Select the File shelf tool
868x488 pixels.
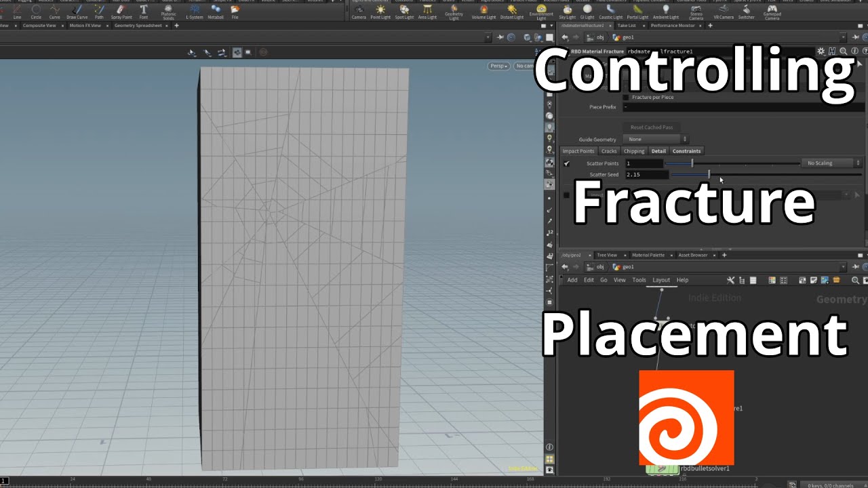coord(235,12)
